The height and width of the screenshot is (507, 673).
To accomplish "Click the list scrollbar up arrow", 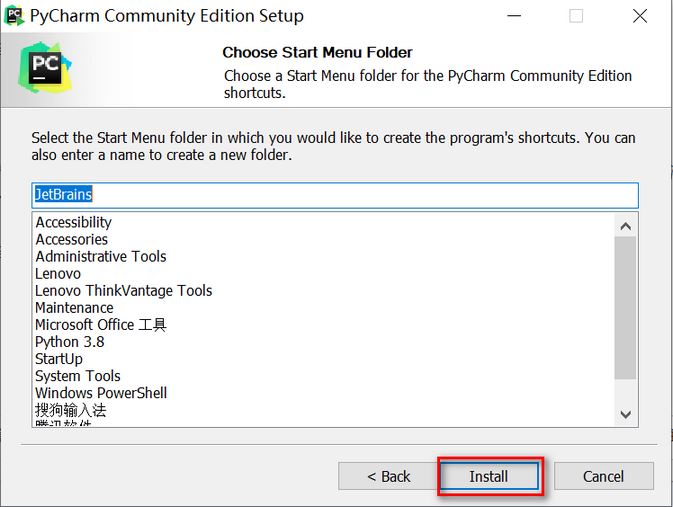I will 626,224.
